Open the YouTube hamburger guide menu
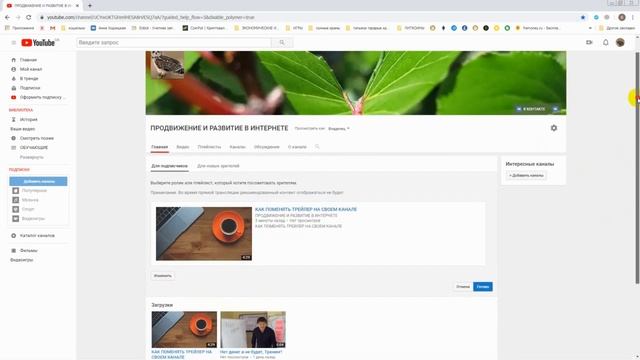 [x=13, y=42]
